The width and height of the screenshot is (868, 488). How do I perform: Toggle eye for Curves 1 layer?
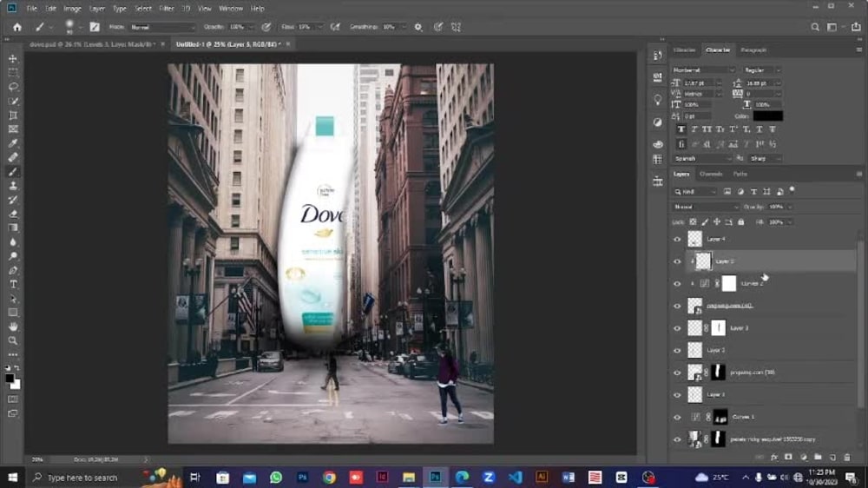tap(677, 417)
